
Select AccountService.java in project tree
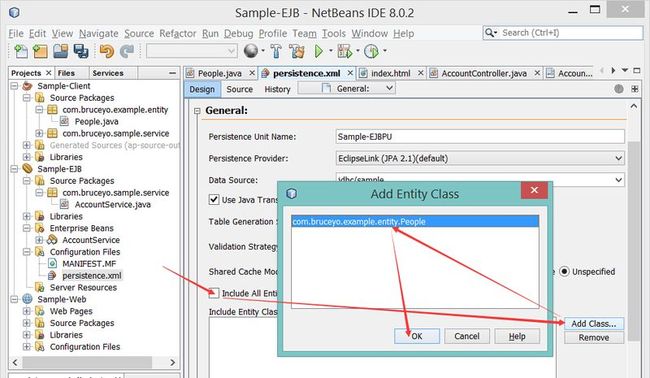112,204
